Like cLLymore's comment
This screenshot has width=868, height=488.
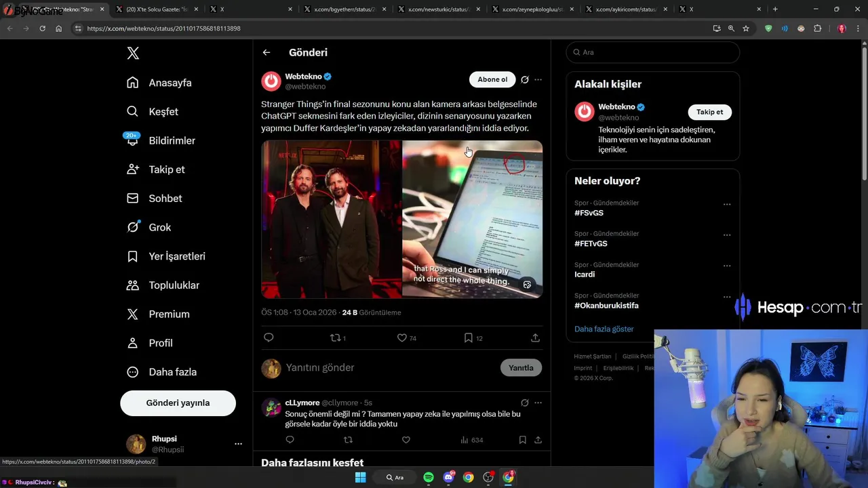coord(406,440)
